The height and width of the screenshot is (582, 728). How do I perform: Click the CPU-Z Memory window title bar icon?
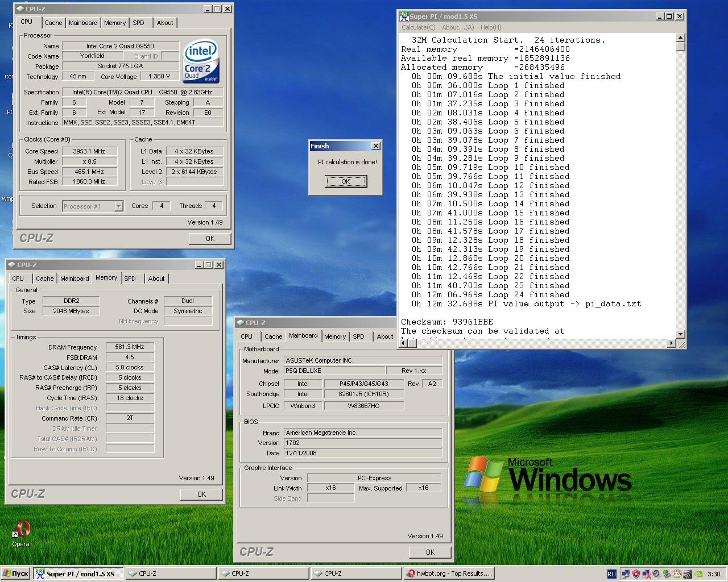point(11,264)
